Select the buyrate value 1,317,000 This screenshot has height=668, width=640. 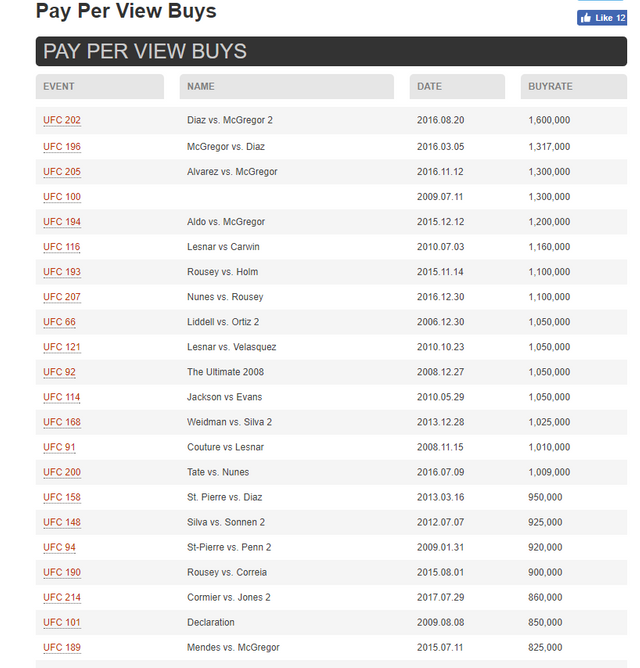pyautogui.click(x=549, y=147)
